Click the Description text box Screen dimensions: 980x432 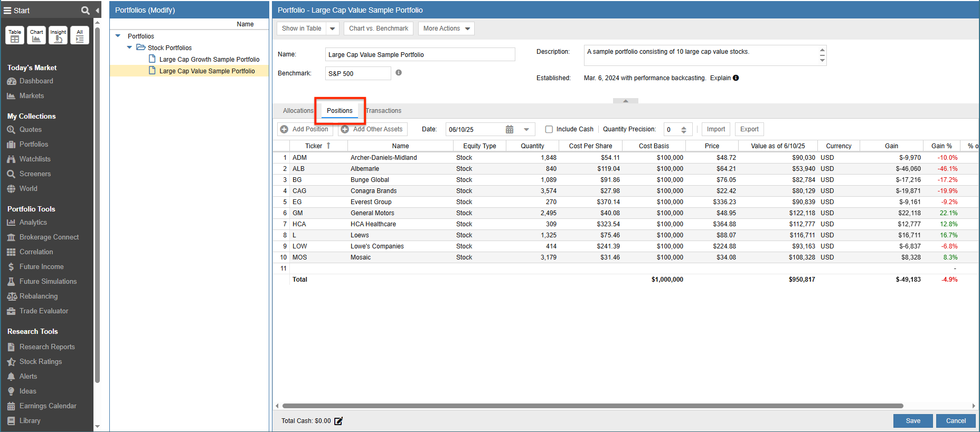click(705, 55)
